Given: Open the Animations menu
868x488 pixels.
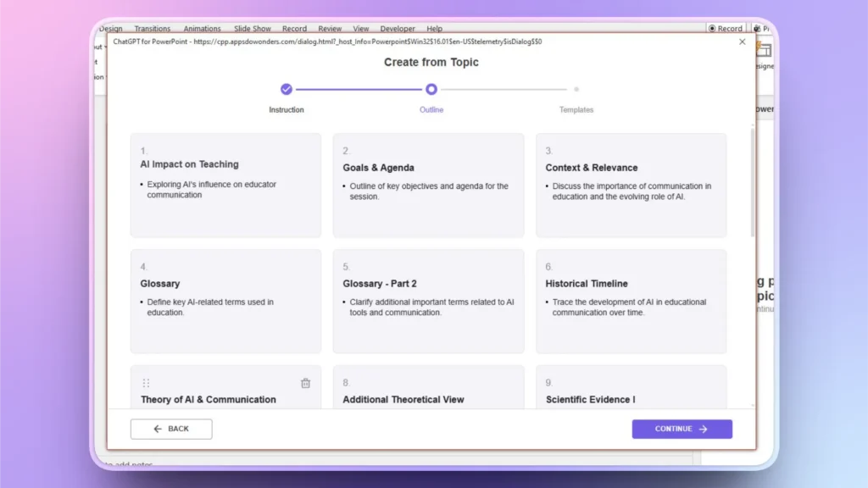Looking at the screenshot, I should pyautogui.click(x=203, y=28).
